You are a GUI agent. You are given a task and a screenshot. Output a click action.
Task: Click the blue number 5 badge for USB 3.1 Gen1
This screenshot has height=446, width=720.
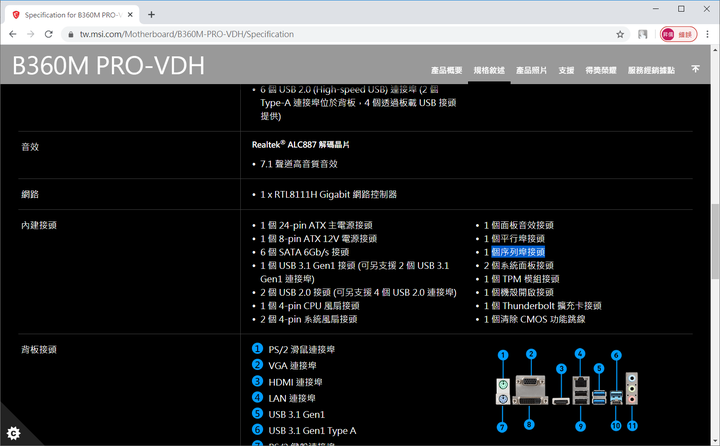[257, 413]
